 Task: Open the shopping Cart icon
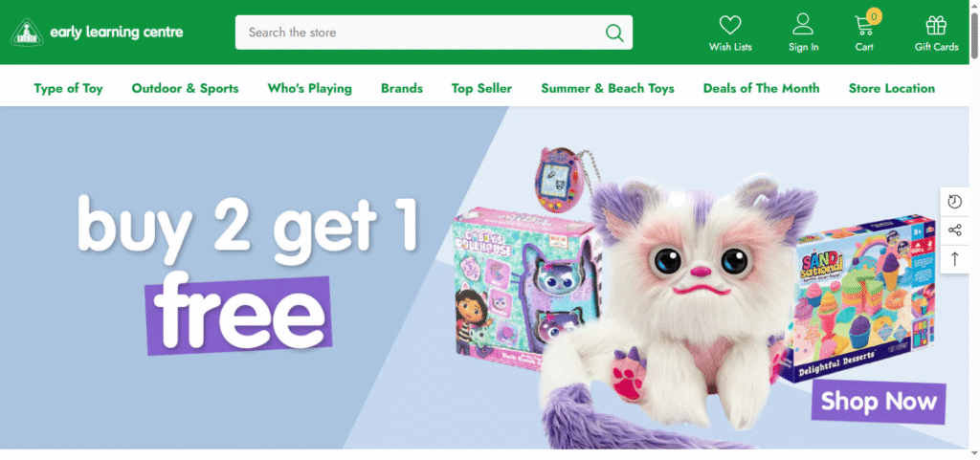[x=864, y=25]
